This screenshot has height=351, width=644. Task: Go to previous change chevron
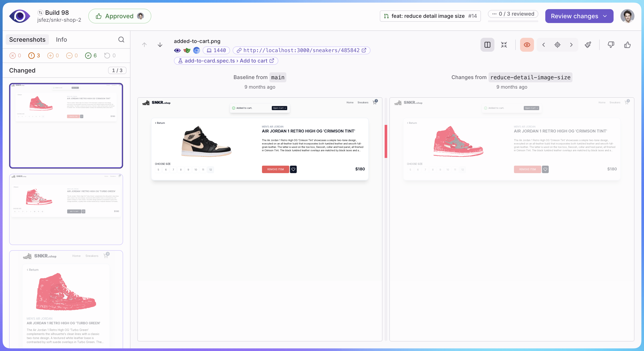coord(544,45)
